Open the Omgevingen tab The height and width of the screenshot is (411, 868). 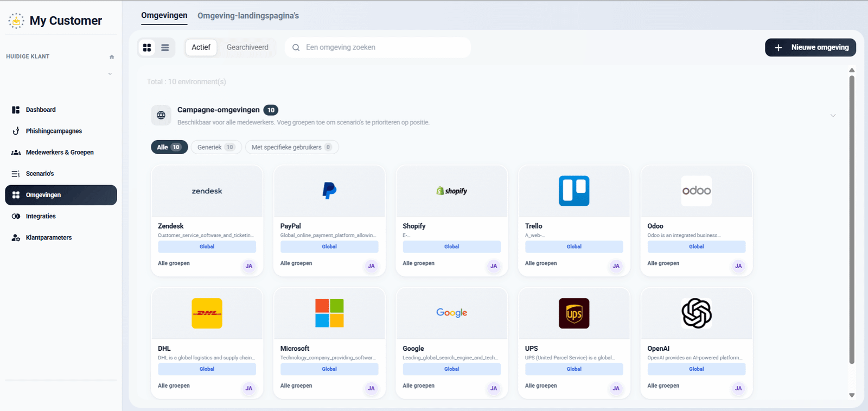(164, 15)
